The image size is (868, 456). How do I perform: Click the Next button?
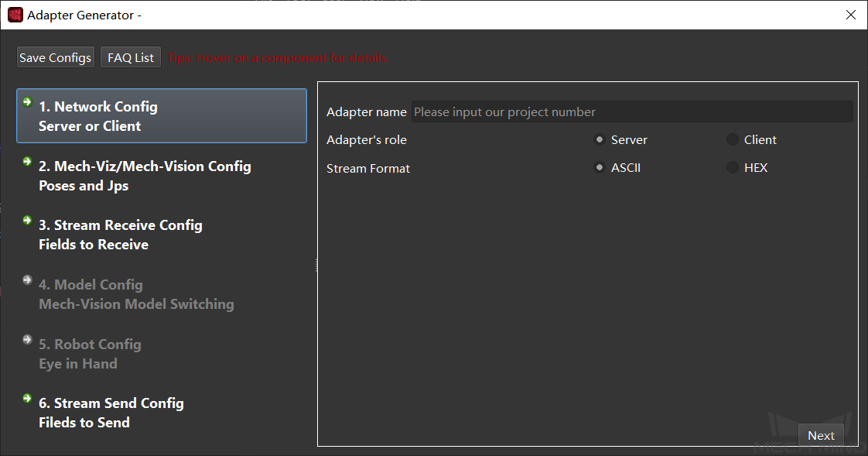821,435
